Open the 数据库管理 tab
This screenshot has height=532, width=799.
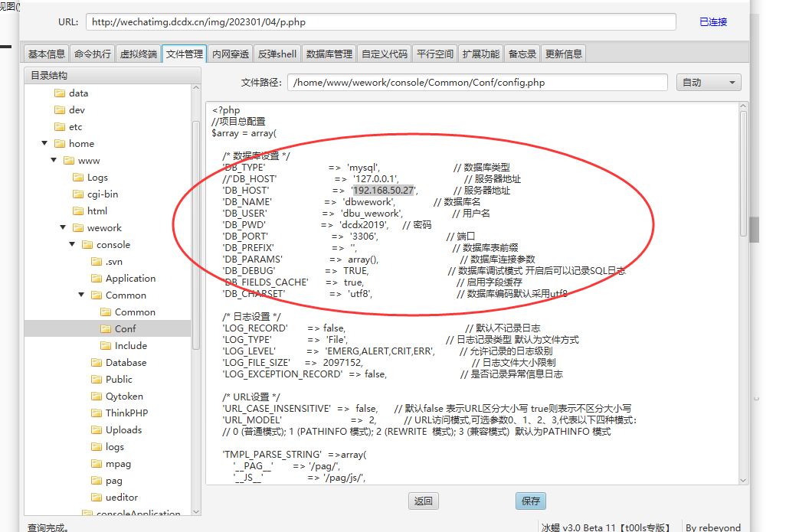[329, 54]
